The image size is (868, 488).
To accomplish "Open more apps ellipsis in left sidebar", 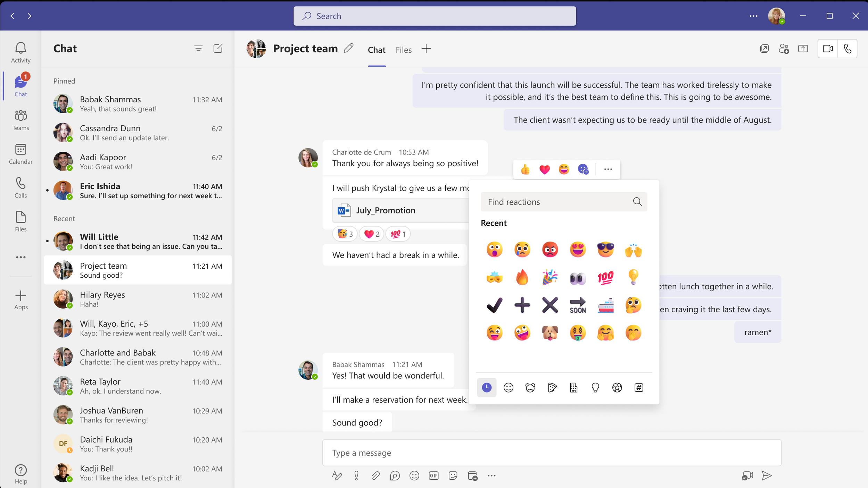I will pos(21,257).
